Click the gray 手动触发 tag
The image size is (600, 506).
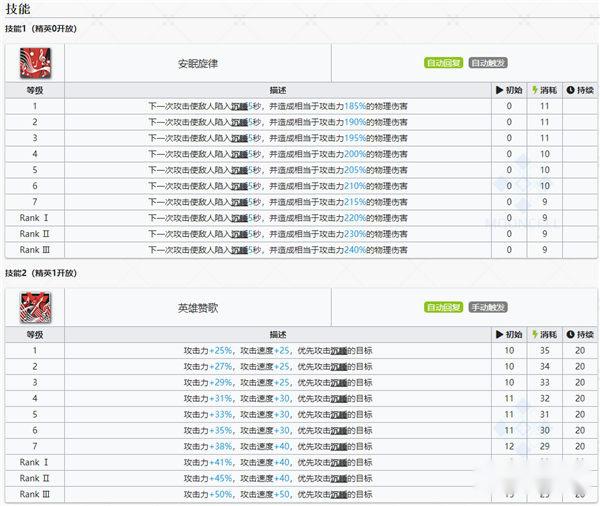point(487,307)
